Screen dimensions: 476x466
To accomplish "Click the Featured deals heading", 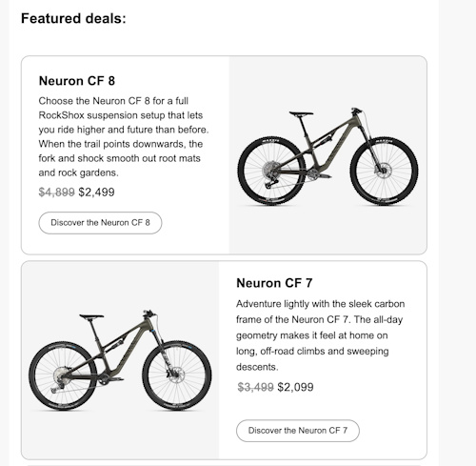I will pyautogui.click(x=73, y=18).
